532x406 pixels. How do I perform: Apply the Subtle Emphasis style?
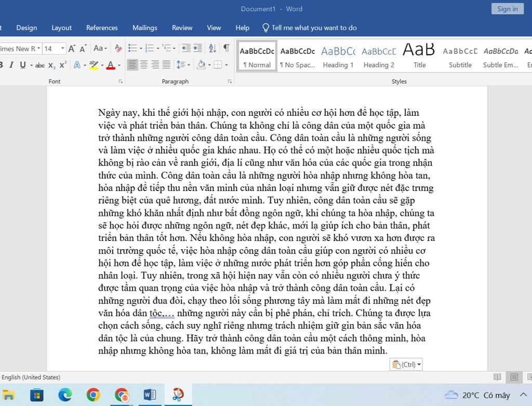501,57
